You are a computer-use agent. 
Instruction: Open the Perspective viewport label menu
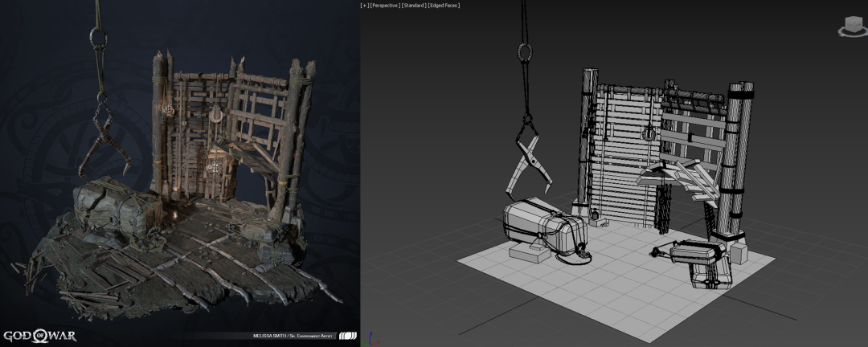point(383,5)
